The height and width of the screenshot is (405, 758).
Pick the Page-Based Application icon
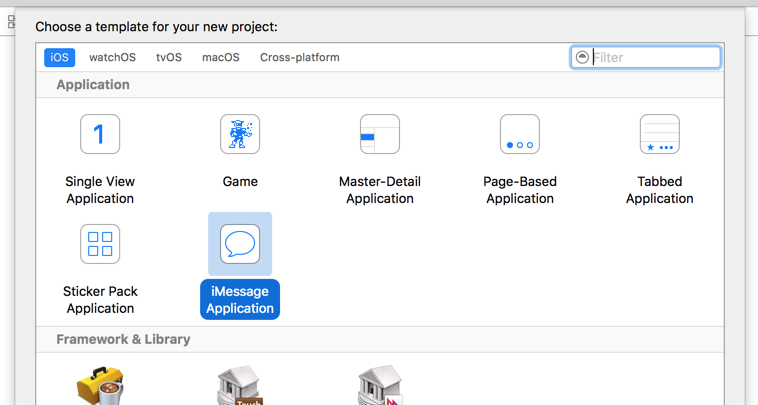[520, 134]
